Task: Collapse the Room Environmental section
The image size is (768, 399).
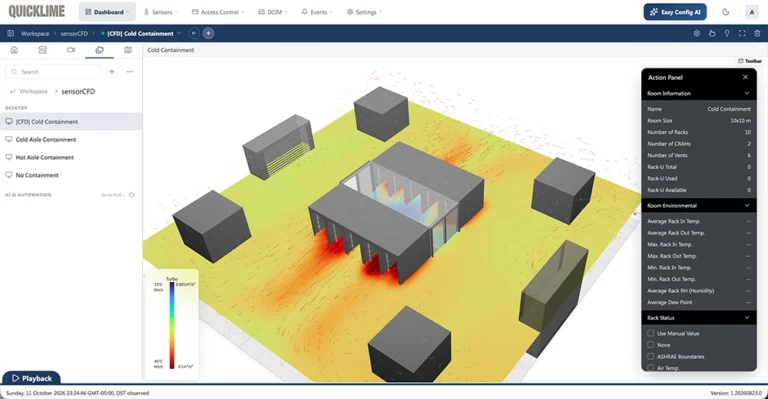Action: [x=746, y=206]
